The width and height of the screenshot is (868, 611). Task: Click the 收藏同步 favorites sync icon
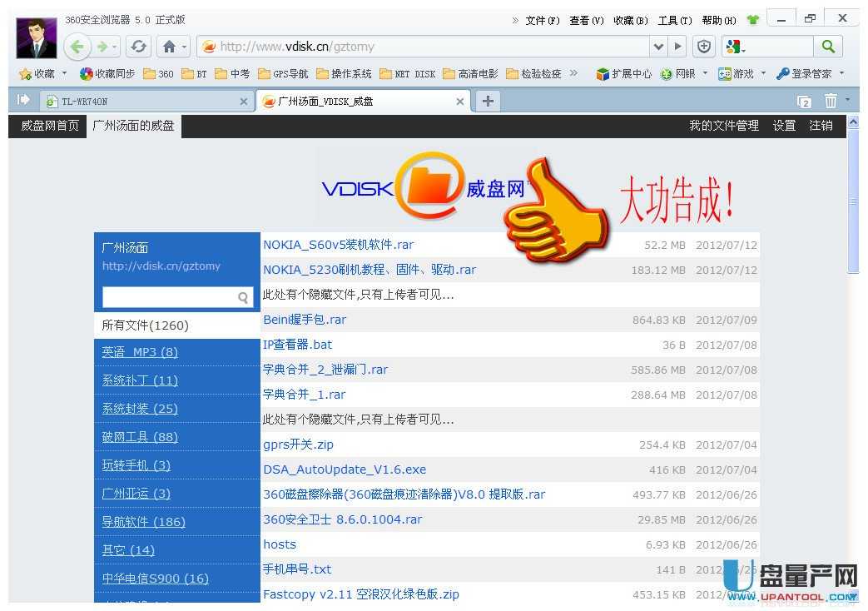coord(87,73)
